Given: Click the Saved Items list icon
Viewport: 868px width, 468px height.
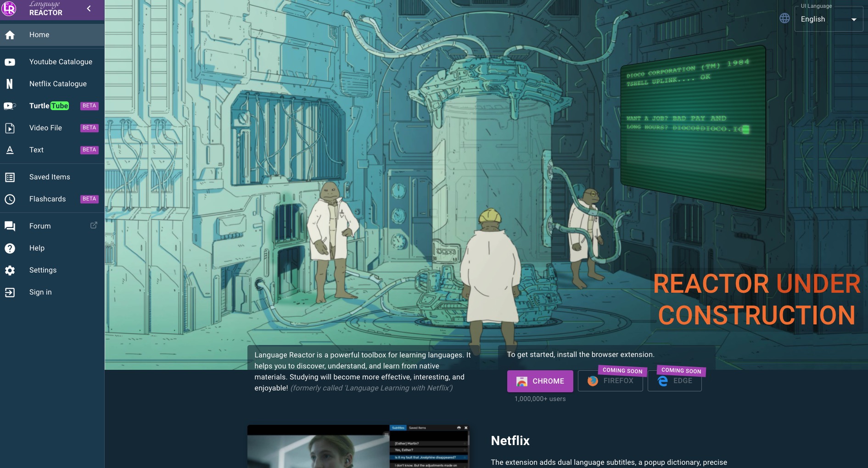Looking at the screenshot, I should pos(10,177).
